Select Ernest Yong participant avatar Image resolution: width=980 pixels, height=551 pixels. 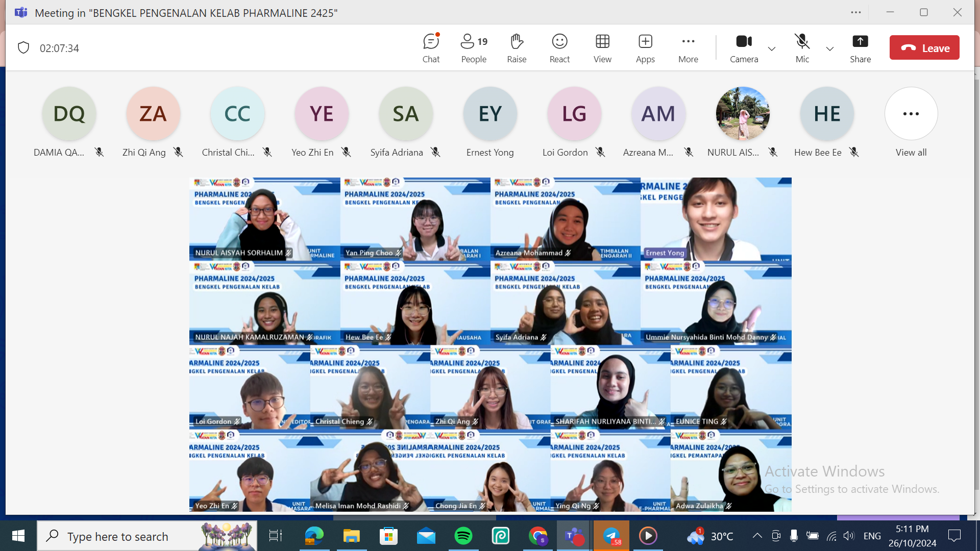coord(490,114)
